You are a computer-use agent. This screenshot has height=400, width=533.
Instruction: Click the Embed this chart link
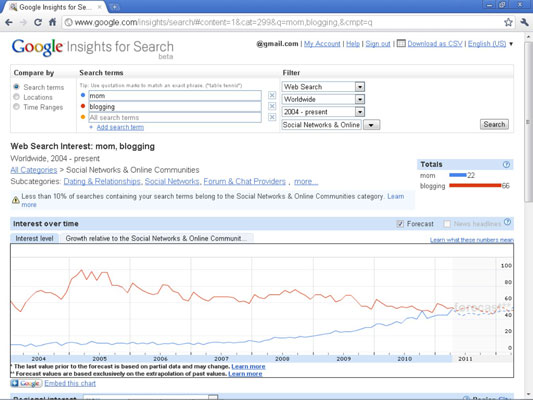[70, 383]
